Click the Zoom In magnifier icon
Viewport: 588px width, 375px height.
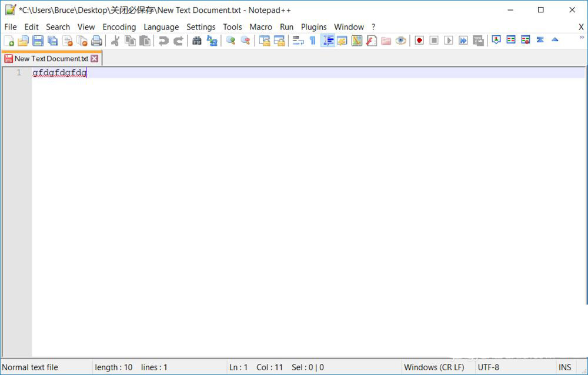coord(230,41)
